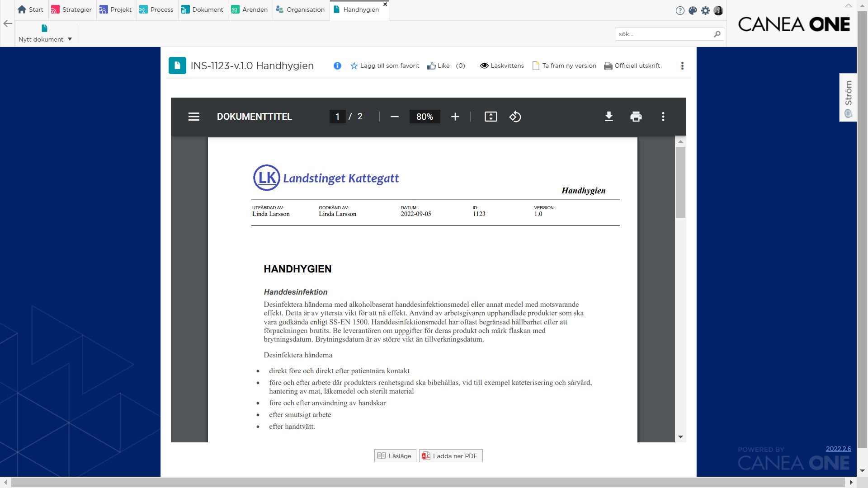868x488 pixels.
Task: Open the settings gear icon
Action: click(x=705, y=10)
